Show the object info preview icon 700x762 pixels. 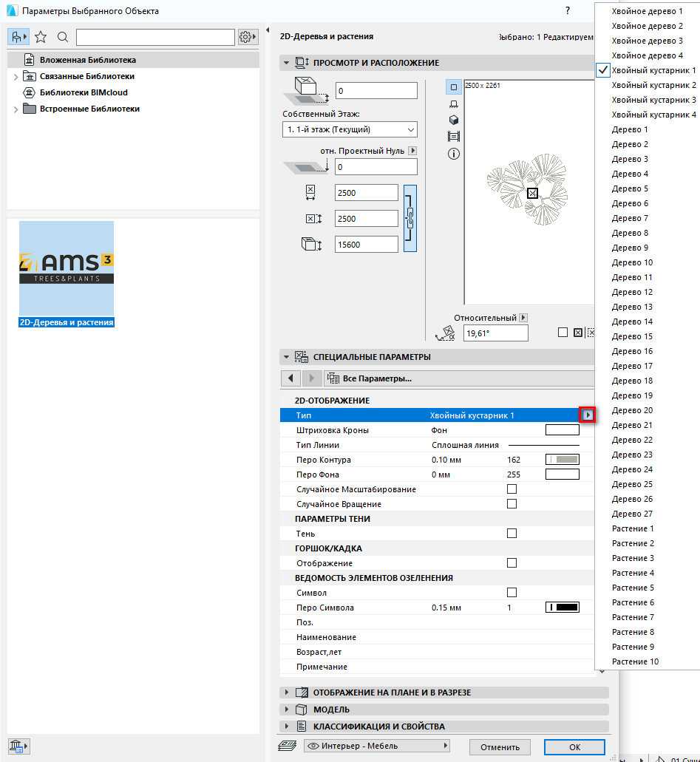pos(454,154)
